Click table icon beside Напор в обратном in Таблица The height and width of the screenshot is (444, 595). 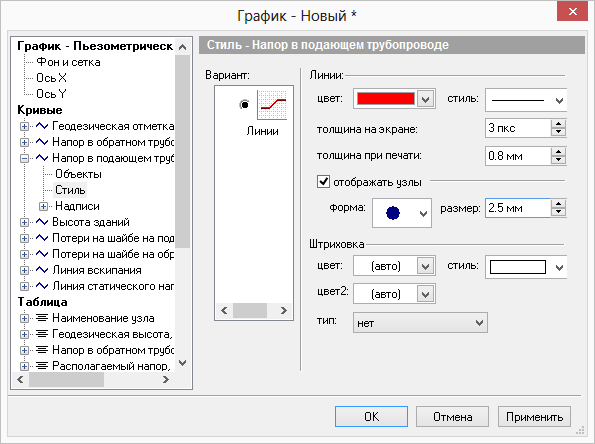(x=42, y=350)
